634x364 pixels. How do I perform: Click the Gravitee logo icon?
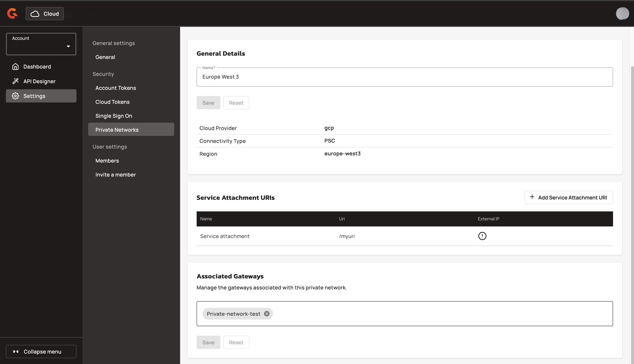coord(12,14)
